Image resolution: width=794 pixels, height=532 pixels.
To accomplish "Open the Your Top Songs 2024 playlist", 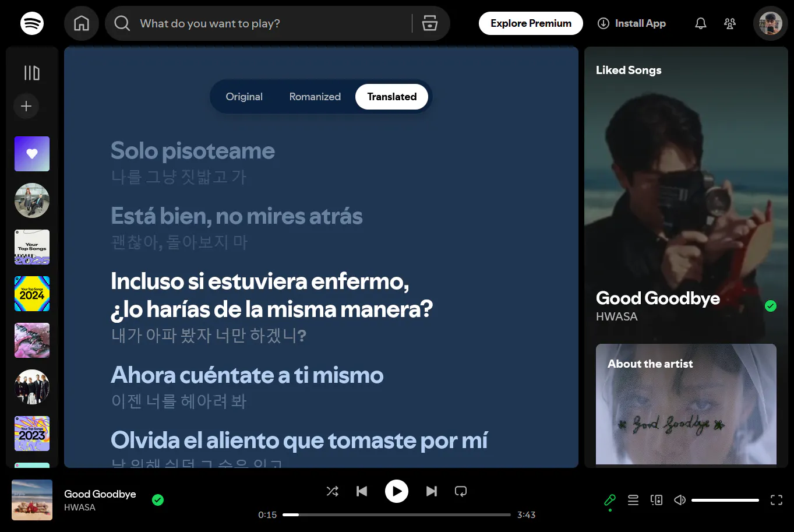I will pos(32,294).
